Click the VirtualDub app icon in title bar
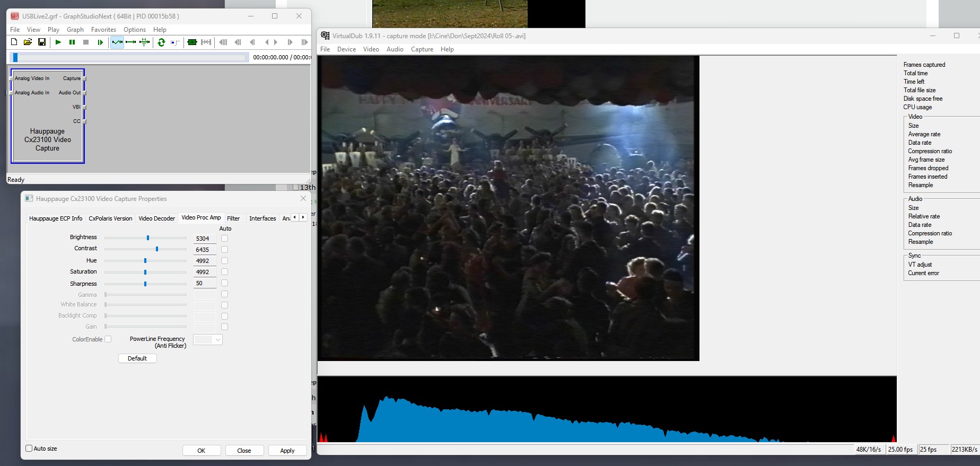Screen dimensions: 980x466 point(325,36)
